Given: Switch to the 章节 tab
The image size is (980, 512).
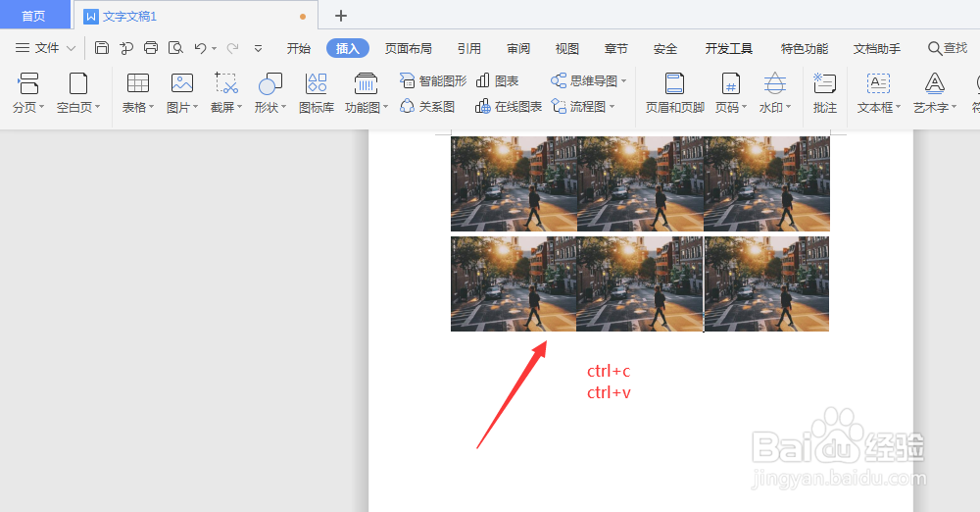Looking at the screenshot, I should 615,48.
